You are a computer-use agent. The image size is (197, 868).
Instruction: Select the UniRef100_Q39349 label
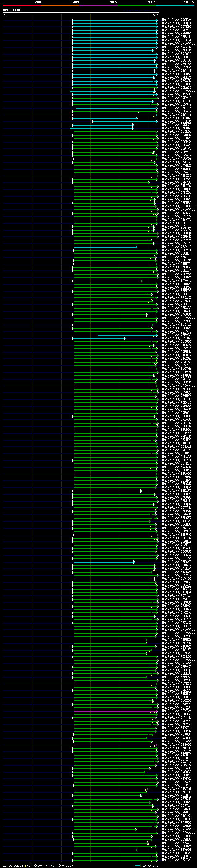pyautogui.click(x=176, y=104)
